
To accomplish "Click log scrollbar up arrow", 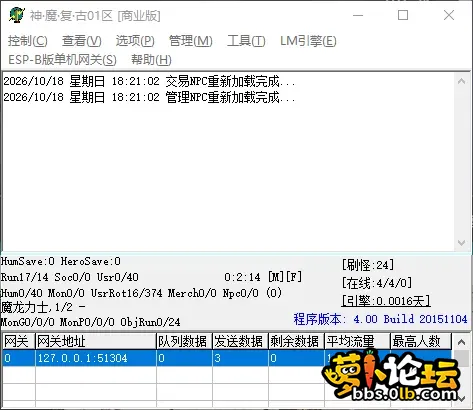I will click(x=462, y=81).
